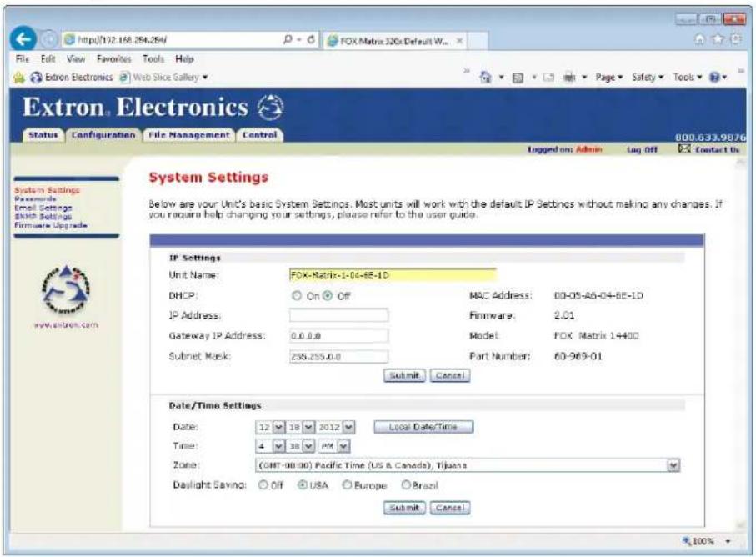Click Cancel under IP Settings
756x557 pixels.
pyautogui.click(x=449, y=375)
